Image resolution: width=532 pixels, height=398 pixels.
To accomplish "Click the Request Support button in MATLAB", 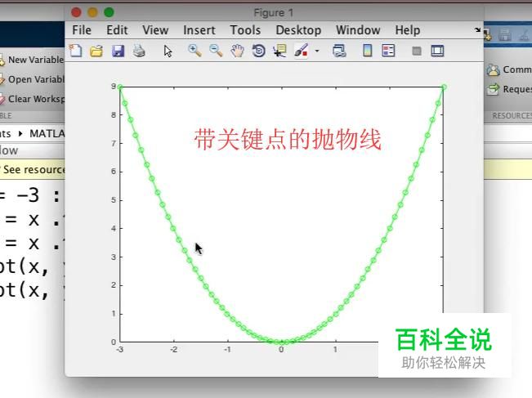I will click(x=509, y=89).
